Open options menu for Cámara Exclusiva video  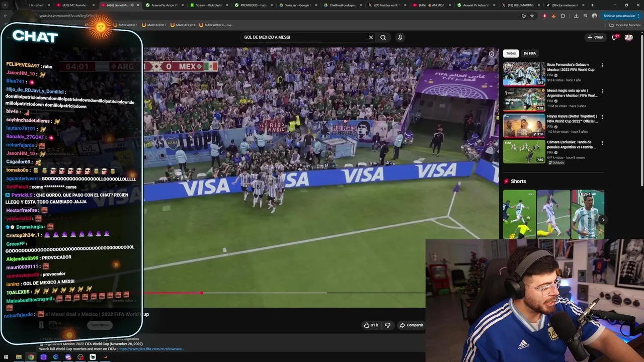point(602,143)
